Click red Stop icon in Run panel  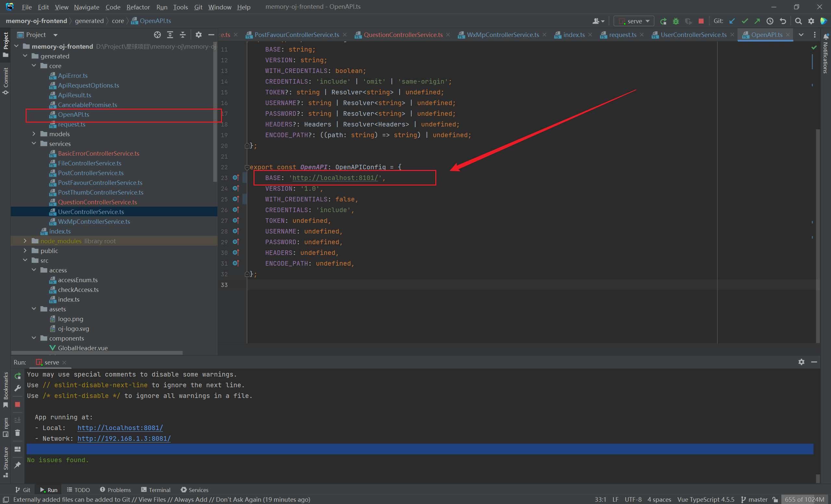18,404
